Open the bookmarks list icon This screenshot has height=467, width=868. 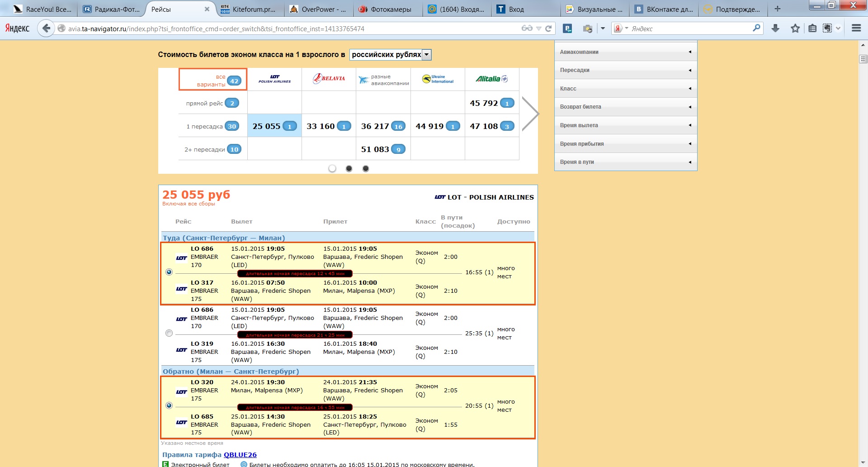(x=812, y=28)
